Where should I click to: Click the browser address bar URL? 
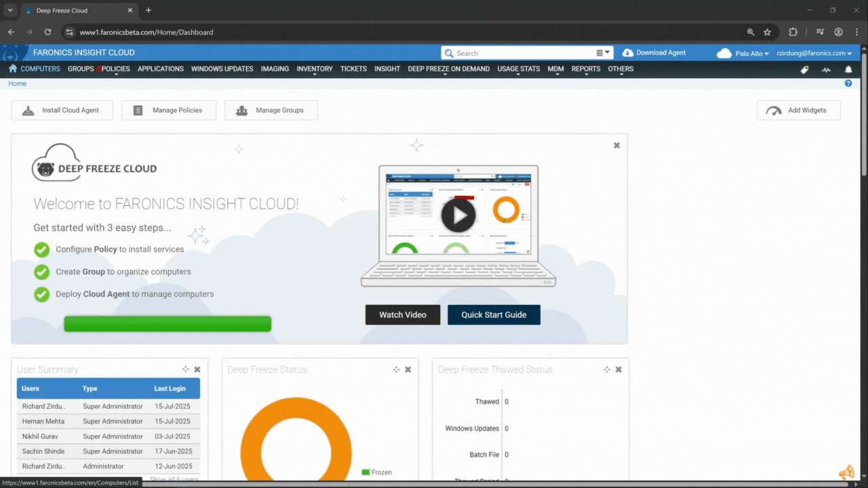pyautogui.click(x=146, y=32)
